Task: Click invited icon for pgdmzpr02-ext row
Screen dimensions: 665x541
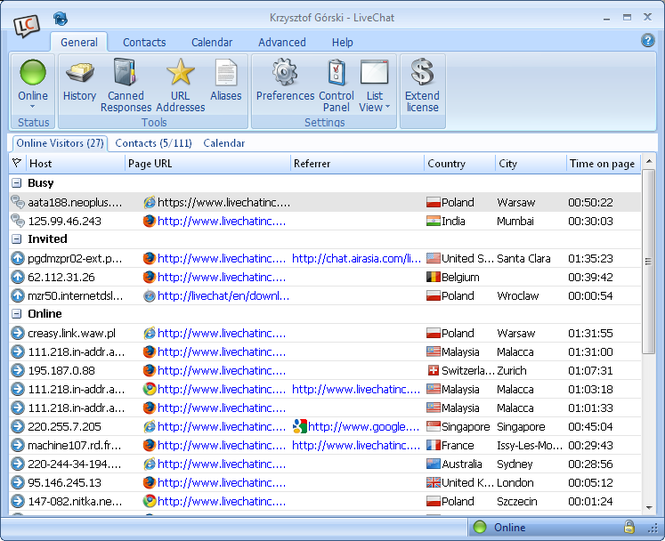Action: tap(17, 258)
